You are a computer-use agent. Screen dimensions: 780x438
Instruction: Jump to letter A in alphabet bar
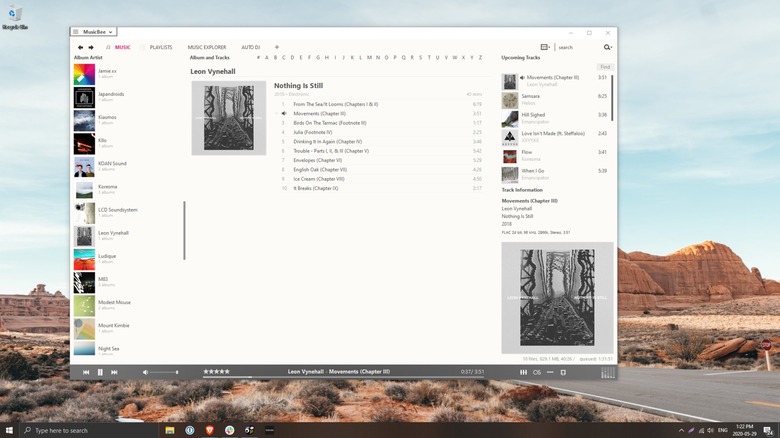point(267,58)
